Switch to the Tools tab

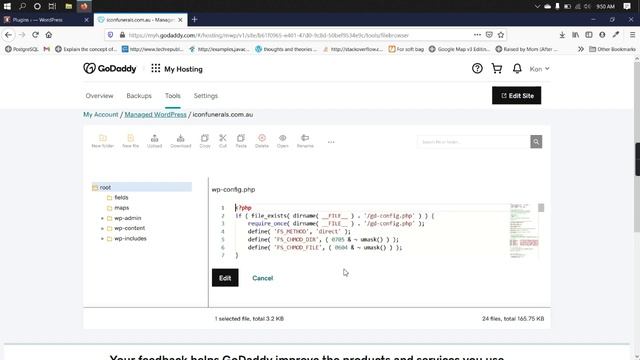tap(173, 96)
